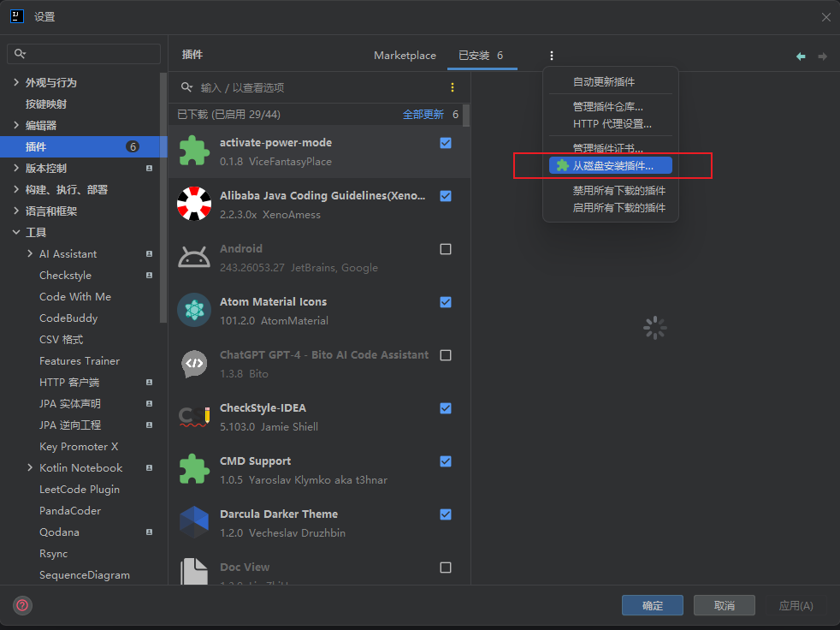Click the help question mark icon
This screenshot has width=840, height=630.
(22, 605)
